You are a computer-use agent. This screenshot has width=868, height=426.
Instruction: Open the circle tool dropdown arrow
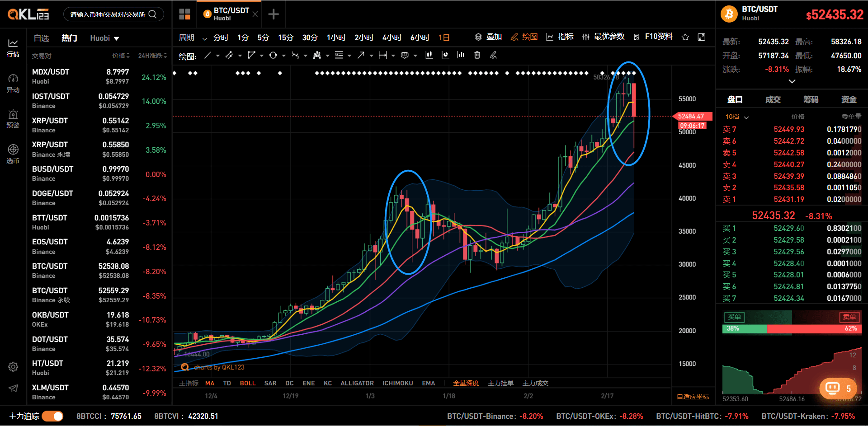284,56
